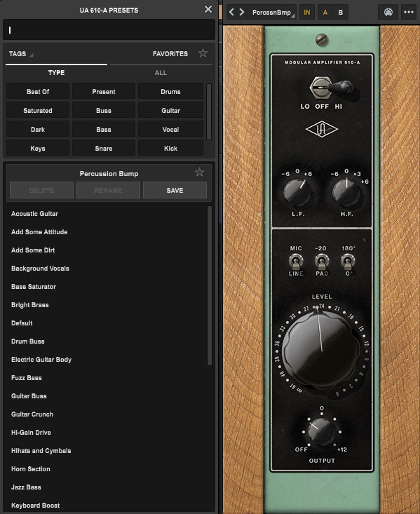
Task: Toggle the 180° phase switch
Action: (348, 262)
